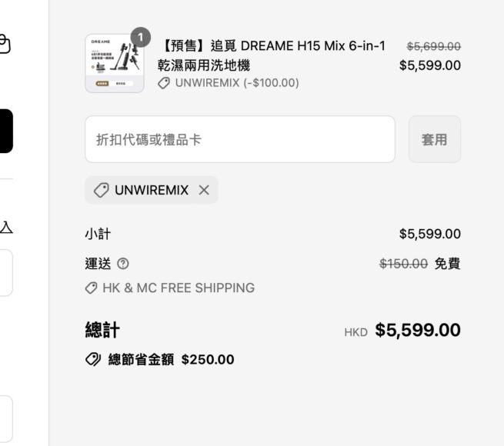Click the total savings tag icon

coord(92,360)
